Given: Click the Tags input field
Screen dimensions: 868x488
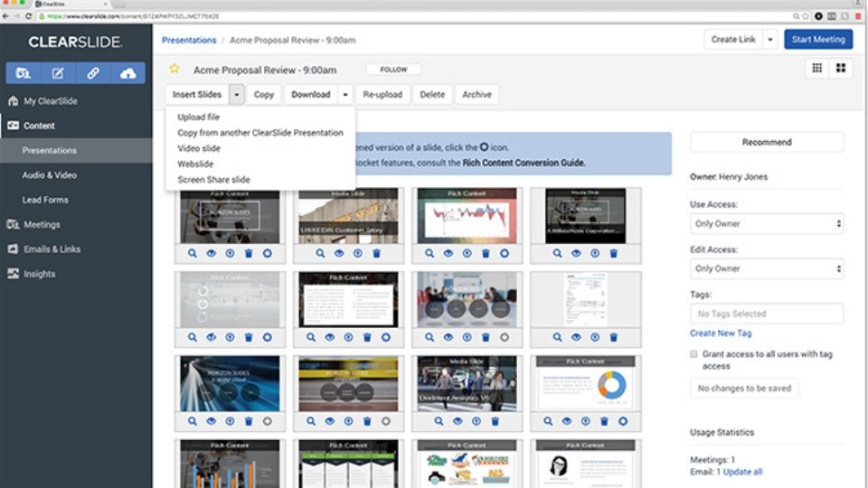Looking at the screenshot, I should 767,314.
